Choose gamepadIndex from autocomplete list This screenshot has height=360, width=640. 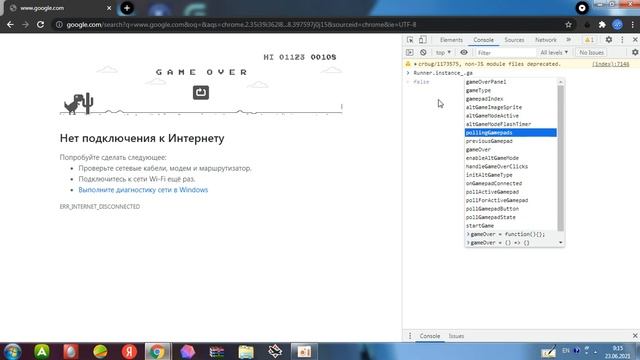[511, 99]
